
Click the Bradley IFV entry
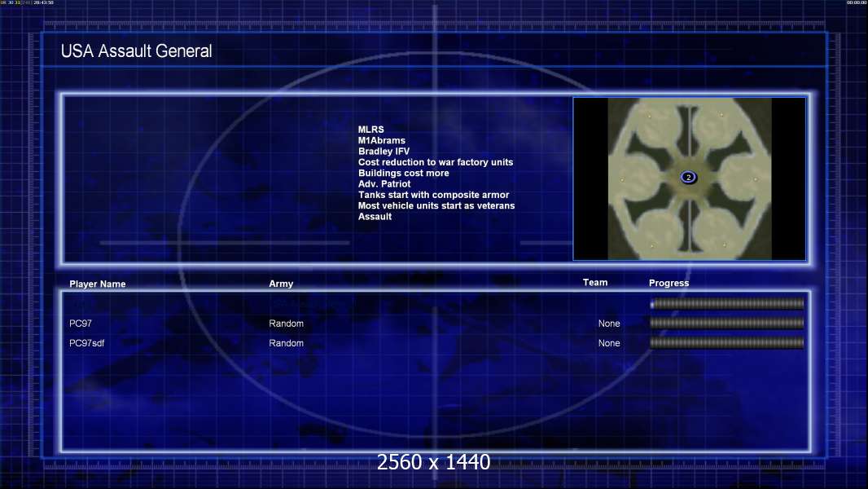pos(384,152)
